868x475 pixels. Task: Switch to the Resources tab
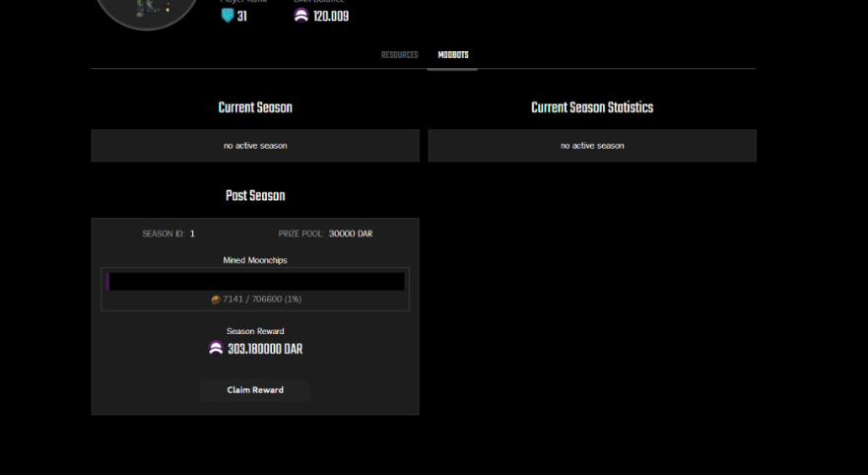coord(399,55)
